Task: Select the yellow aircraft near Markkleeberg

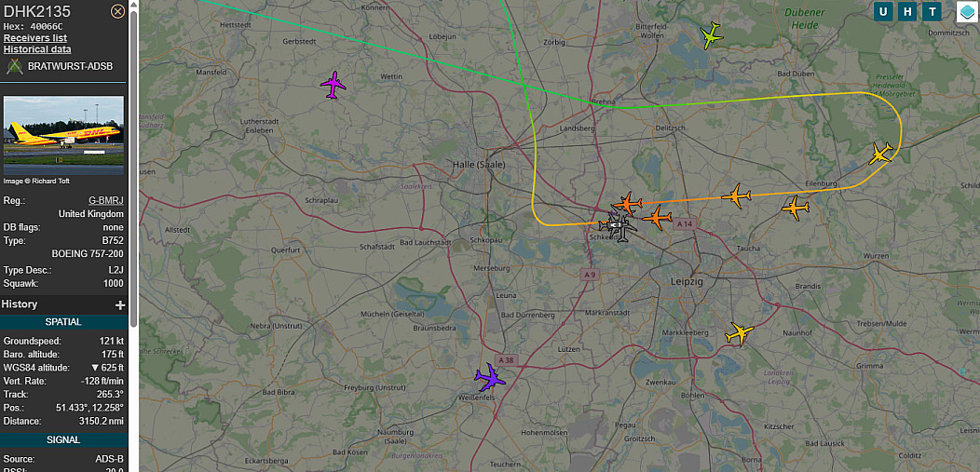Action: (740, 334)
